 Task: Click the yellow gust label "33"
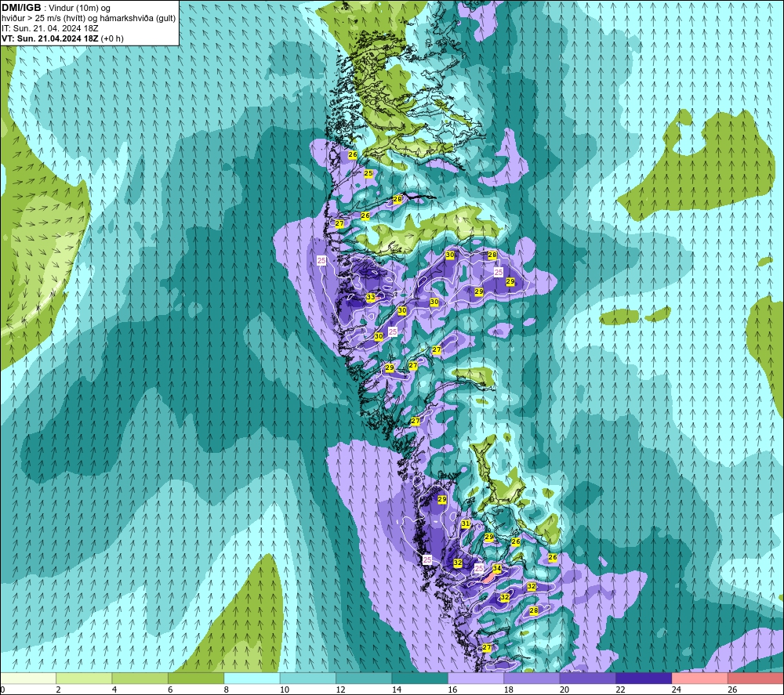pos(371,297)
